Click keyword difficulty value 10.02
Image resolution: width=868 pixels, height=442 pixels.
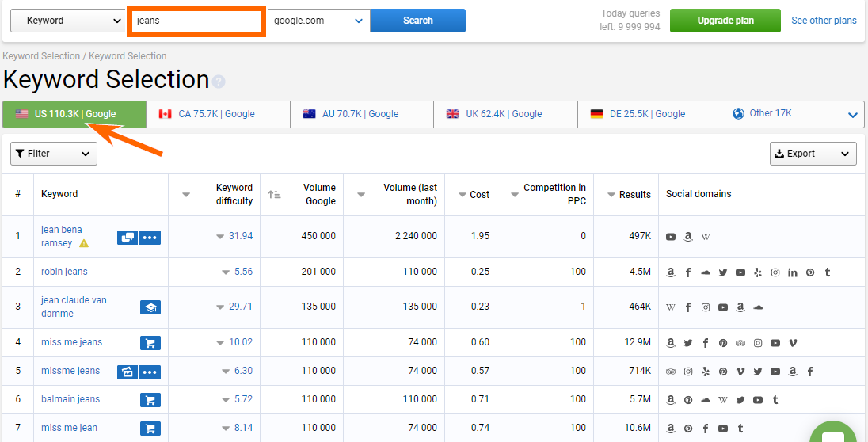pyautogui.click(x=241, y=342)
